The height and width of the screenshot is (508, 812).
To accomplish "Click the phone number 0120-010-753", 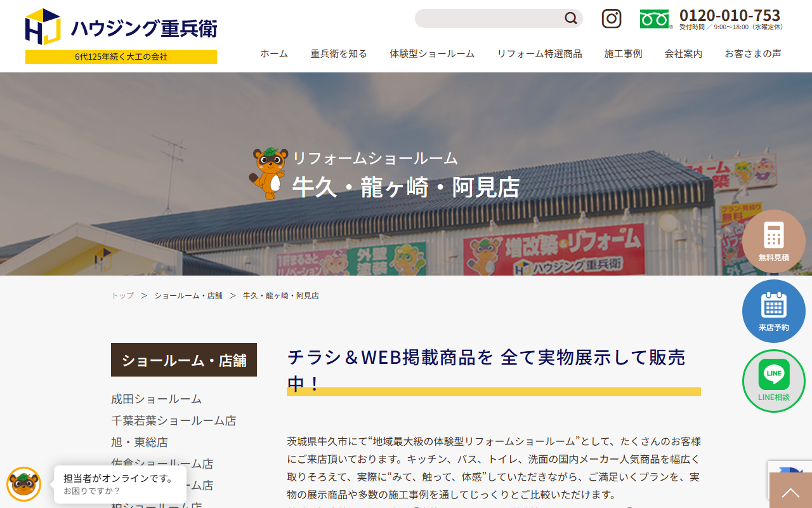I will click(730, 15).
